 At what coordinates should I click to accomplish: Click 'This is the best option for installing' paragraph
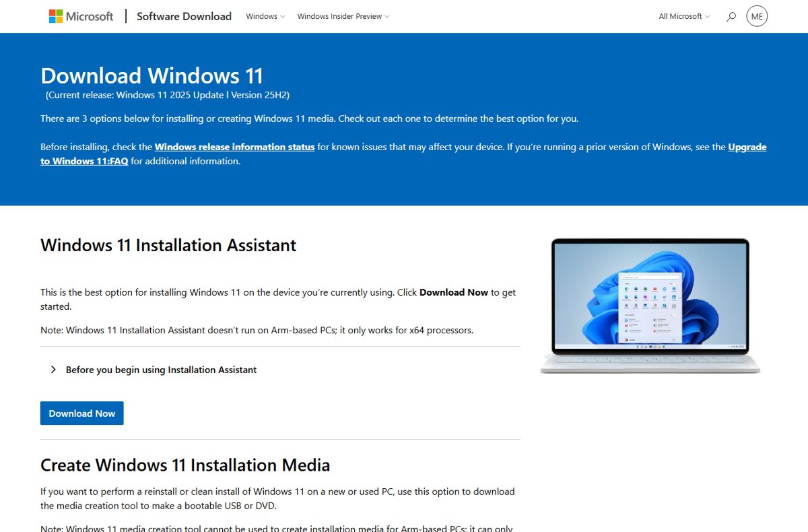[x=278, y=300]
